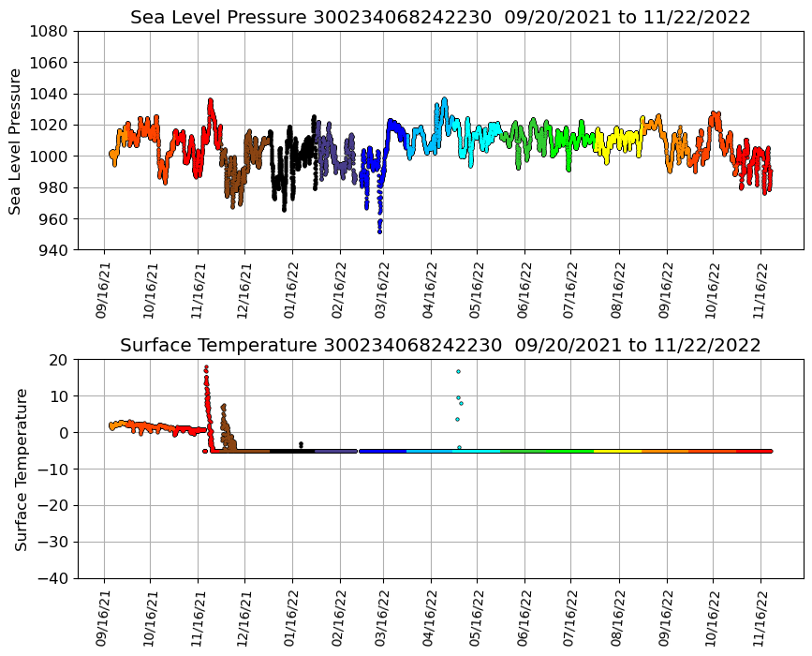Click the Surface Temperature chart title
Screen dimensions: 812x656
click(x=440, y=346)
